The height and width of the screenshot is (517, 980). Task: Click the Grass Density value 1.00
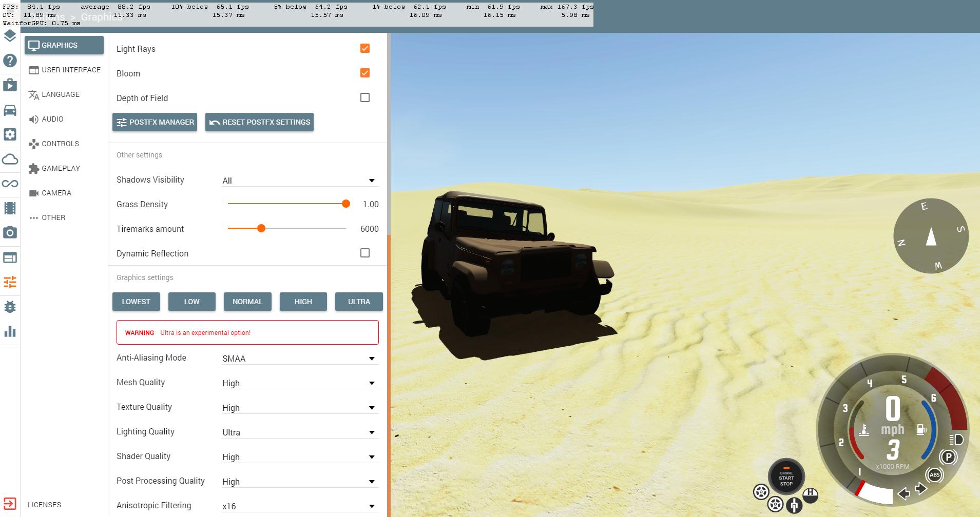point(371,204)
